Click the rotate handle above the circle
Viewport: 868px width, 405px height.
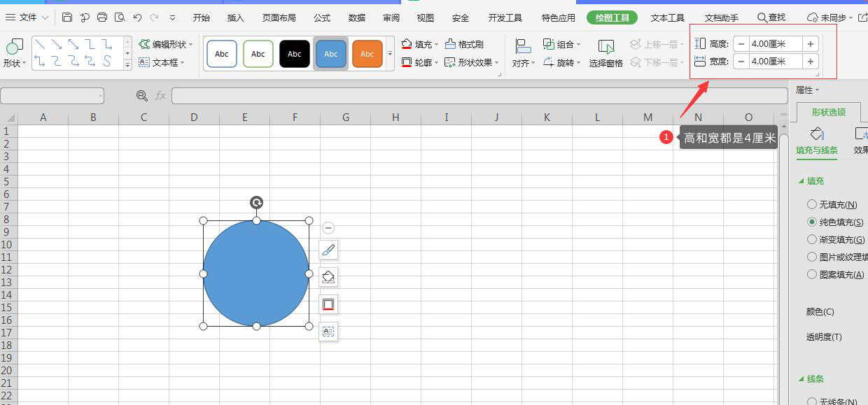[256, 203]
